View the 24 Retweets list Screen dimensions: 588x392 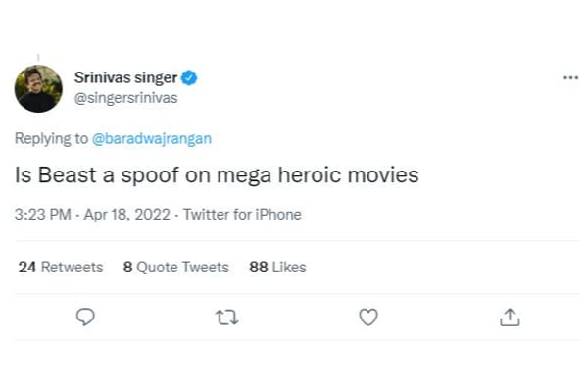coord(61,267)
